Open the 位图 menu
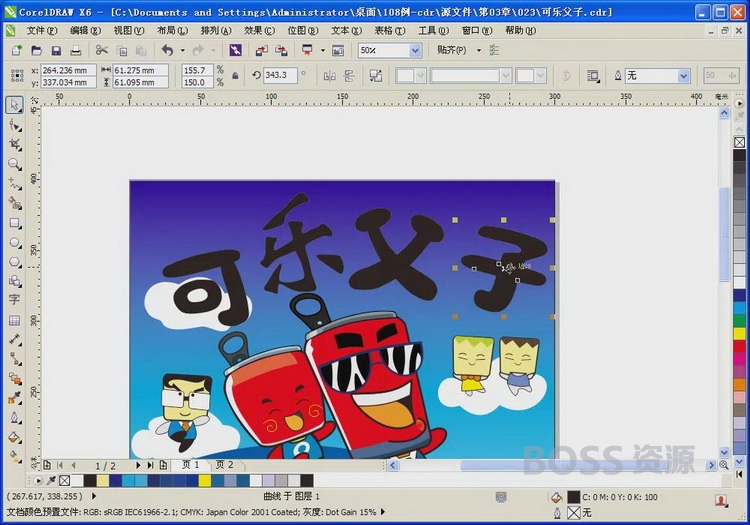This screenshot has width=750, height=525. [303, 31]
